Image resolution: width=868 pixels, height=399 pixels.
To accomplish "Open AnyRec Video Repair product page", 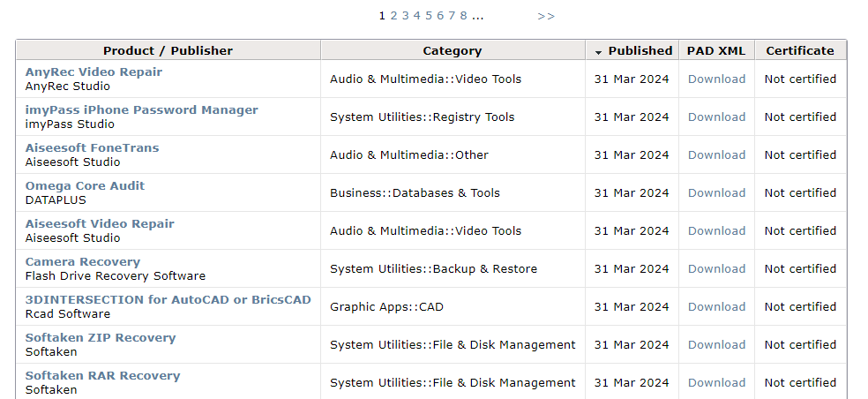I will pos(94,72).
